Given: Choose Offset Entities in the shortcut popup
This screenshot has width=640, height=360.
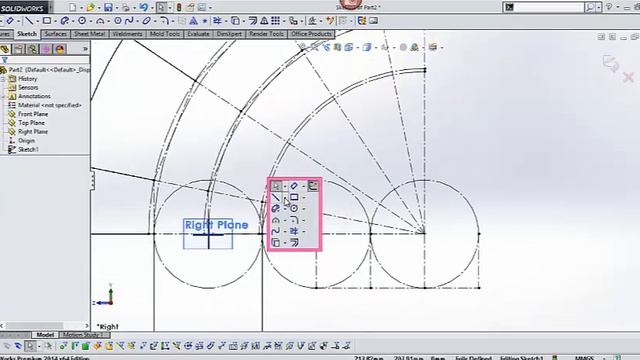Looking at the screenshot, I should pos(294,242).
